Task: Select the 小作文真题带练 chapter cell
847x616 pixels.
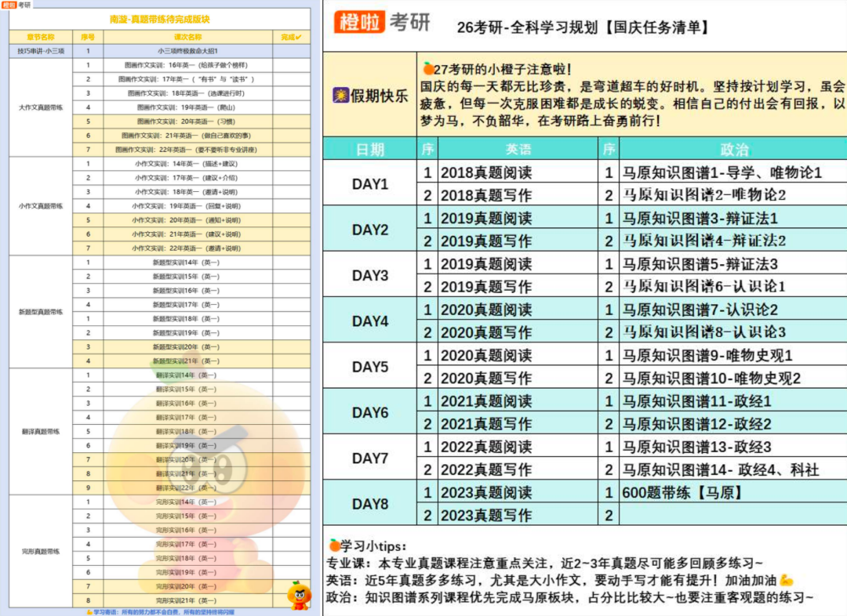Action: click(41, 206)
